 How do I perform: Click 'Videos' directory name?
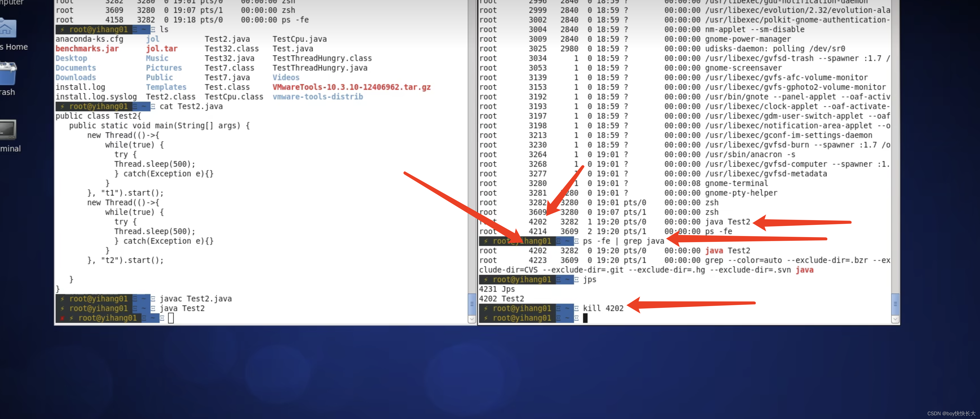[286, 77]
